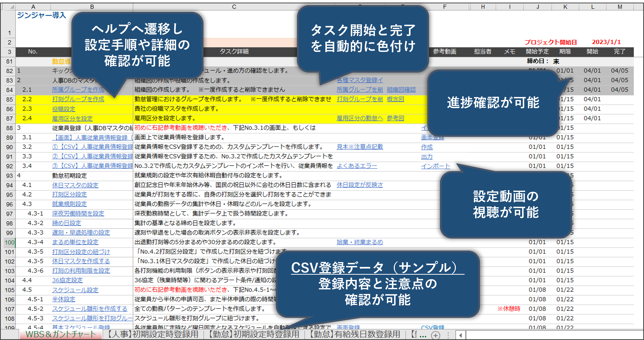Open the ②【CSV】人事従業員情報登録 link
Viewport: 644px width, 340px height.
[92, 156]
